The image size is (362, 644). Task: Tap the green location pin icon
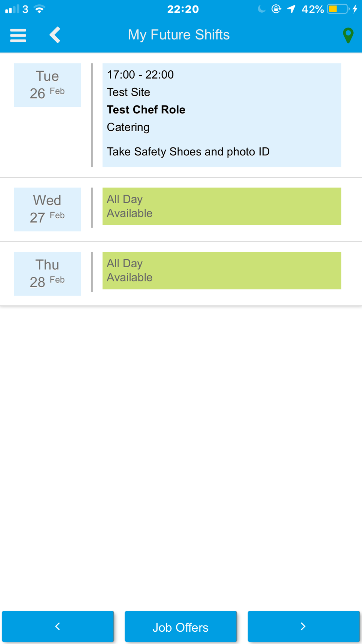click(348, 35)
